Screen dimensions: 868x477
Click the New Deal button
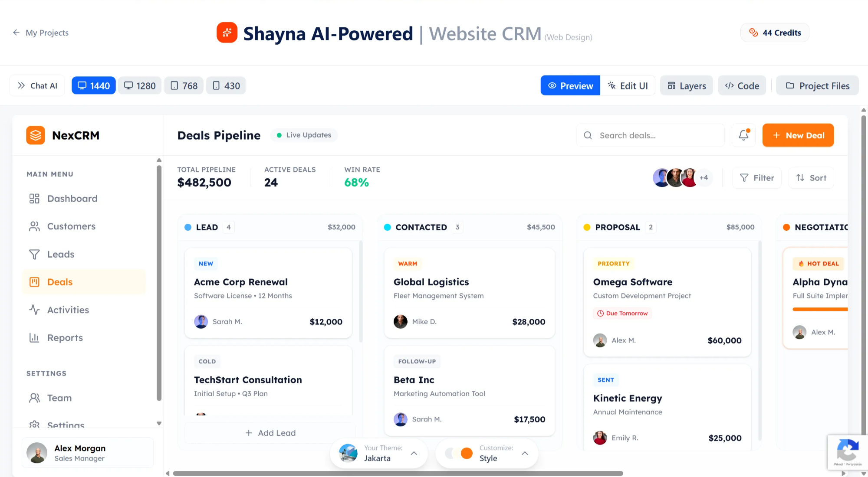[798, 135]
